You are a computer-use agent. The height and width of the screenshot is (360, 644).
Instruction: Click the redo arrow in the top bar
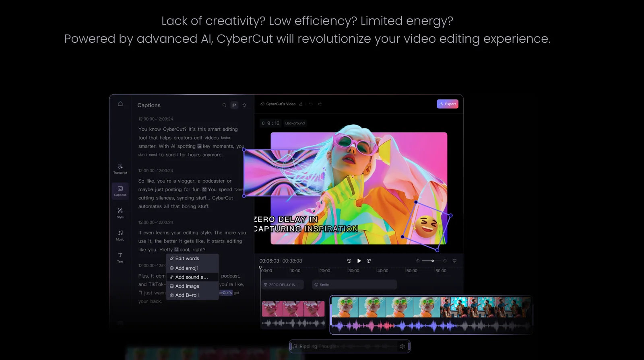[x=320, y=104]
